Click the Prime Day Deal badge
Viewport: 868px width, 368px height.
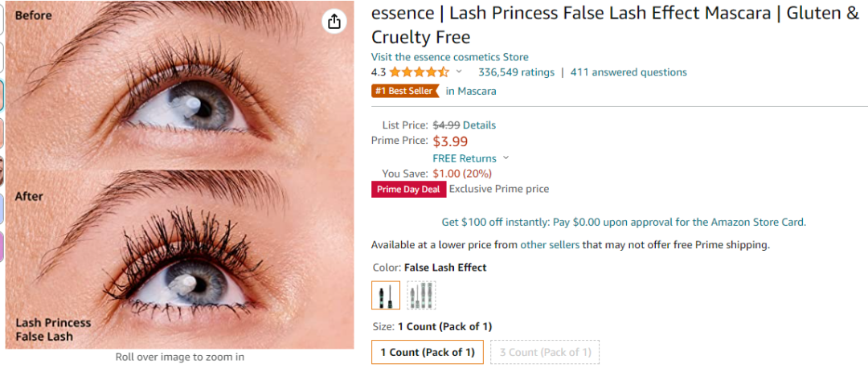[x=408, y=190]
